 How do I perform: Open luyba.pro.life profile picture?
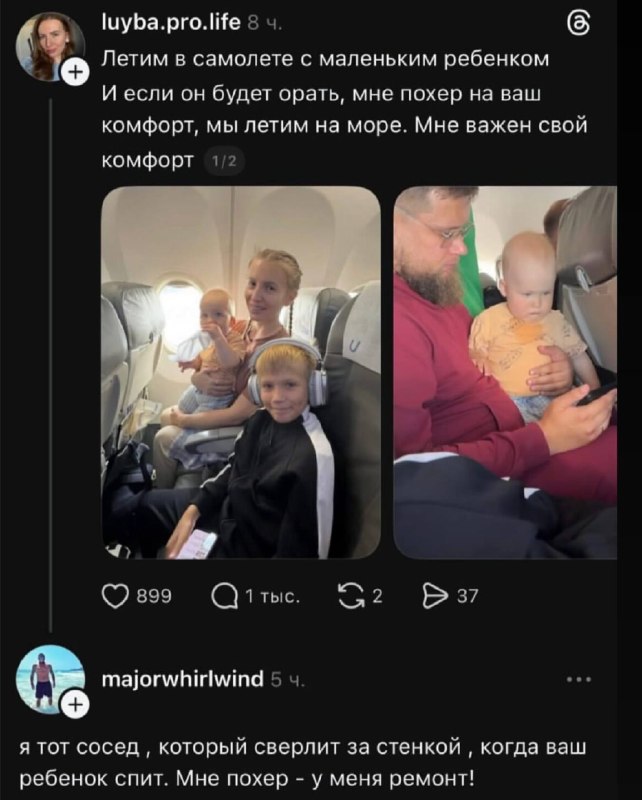(48, 44)
